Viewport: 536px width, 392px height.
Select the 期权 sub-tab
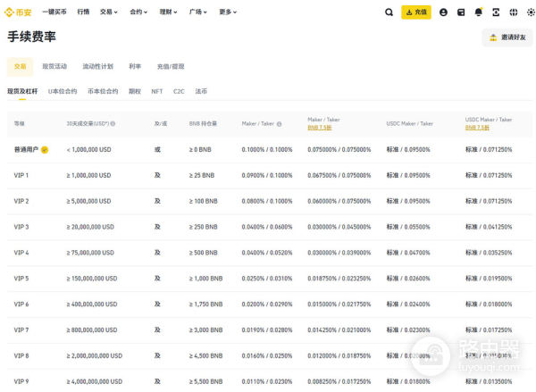135,91
